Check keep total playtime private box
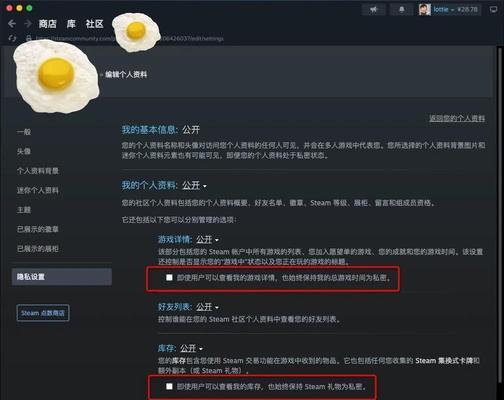 pos(169,277)
